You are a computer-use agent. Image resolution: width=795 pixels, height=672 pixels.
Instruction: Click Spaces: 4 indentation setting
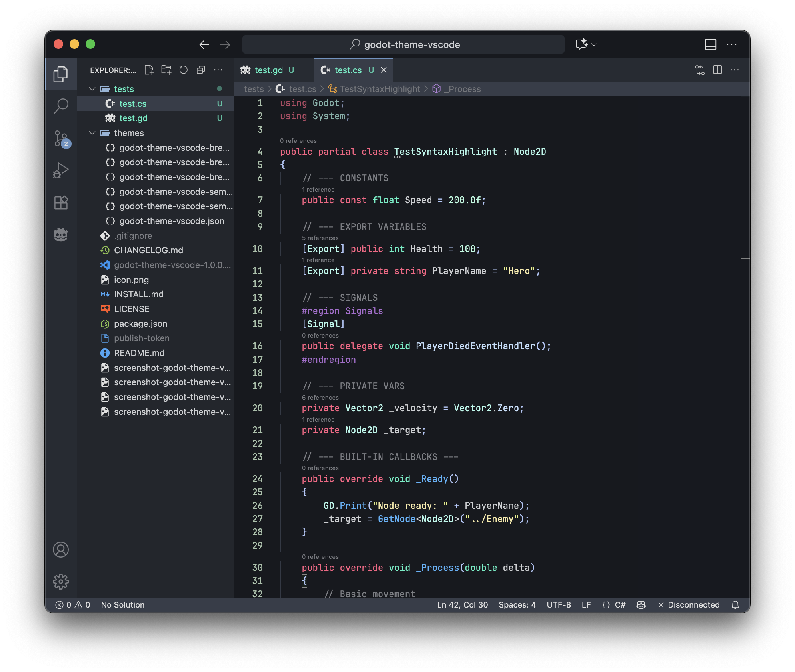coord(517,605)
